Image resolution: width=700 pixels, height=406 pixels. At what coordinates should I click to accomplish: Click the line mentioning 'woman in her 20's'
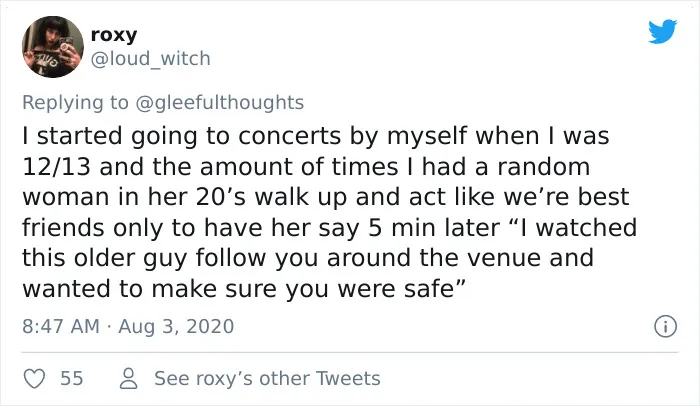pos(326,197)
